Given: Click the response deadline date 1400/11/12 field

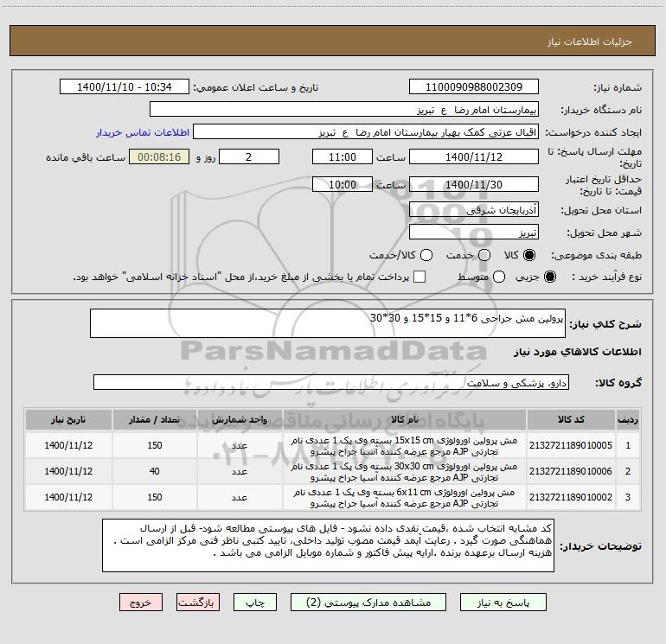Looking at the screenshot, I should 474,156.
